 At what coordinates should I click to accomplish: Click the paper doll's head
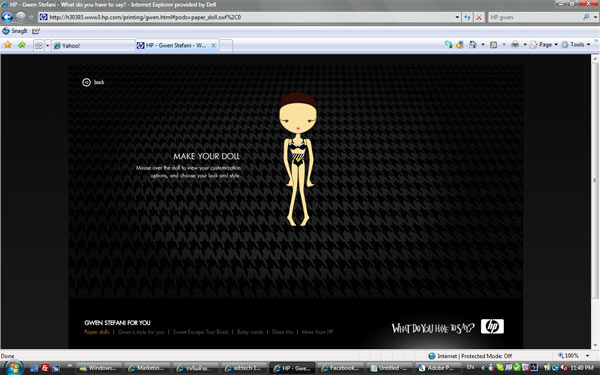[x=298, y=112]
